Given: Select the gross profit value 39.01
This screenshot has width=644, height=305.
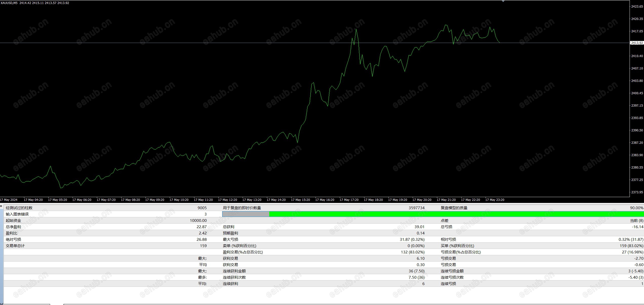Looking at the screenshot, I should click(420, 227).
